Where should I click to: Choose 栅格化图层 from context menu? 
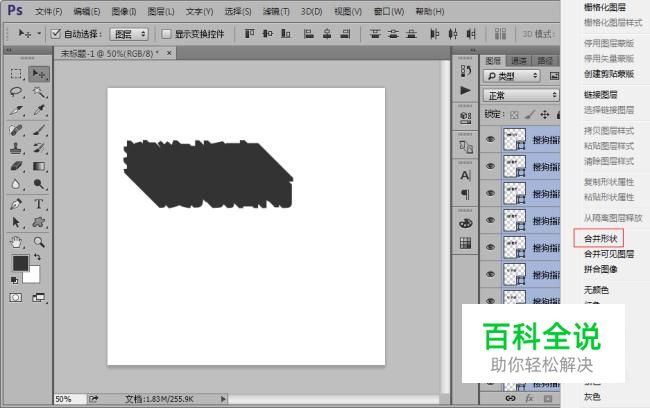(605, 7)
